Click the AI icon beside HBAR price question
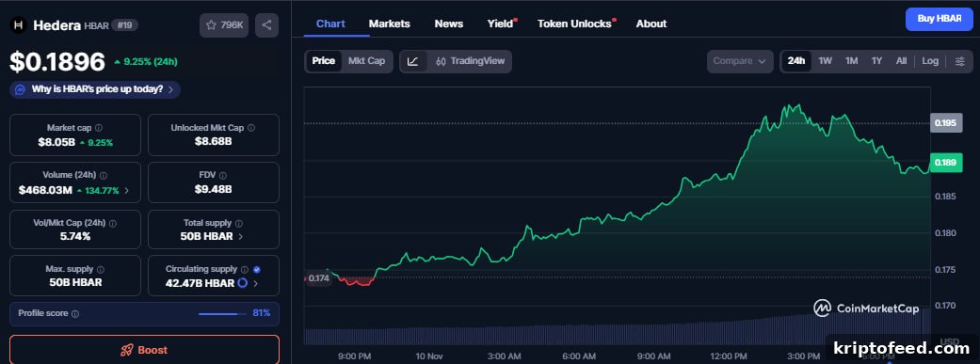Image resolution: width=980 pixels, height=364 pixels. 20,89
